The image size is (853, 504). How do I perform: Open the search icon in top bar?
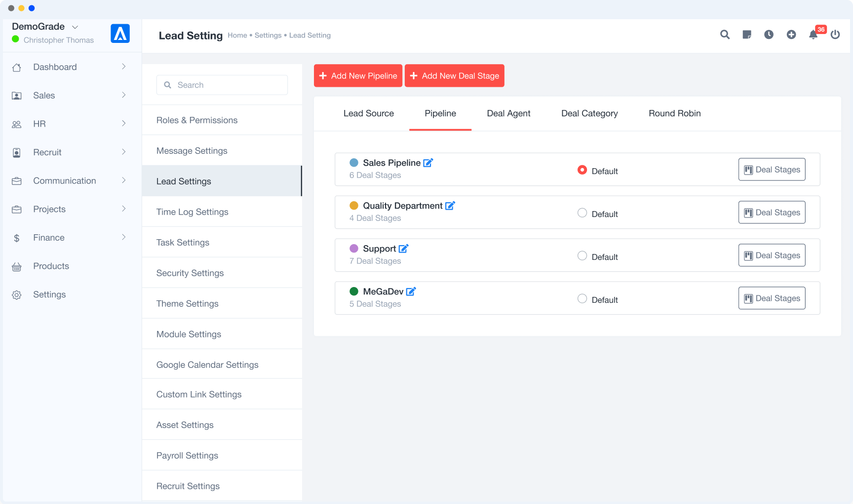point(725,35)
